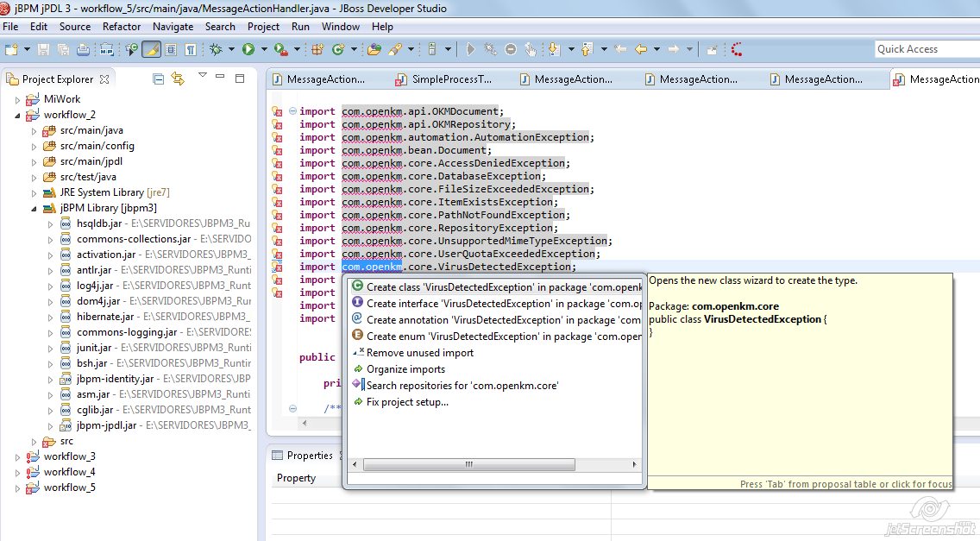The height and width of the screenshot is (541, 980).
Task: Toggle the Show Whitespace Characters button
Action: pyautogui.click(x=190, y=49)
